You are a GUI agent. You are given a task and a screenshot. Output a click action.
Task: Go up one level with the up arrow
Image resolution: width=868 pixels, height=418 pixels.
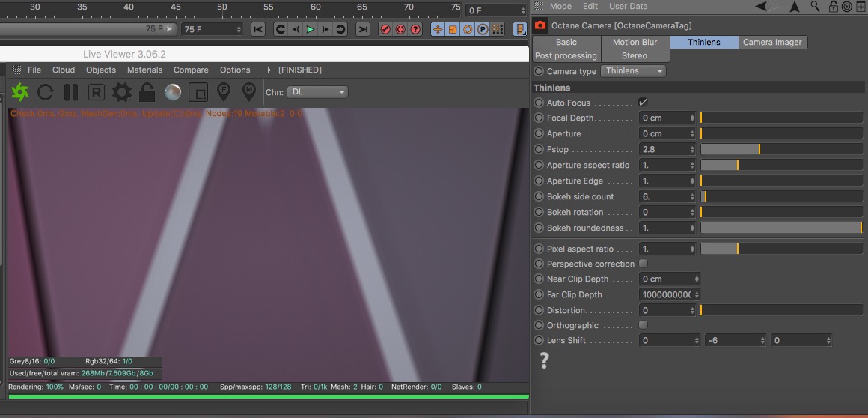(x=795, y=6)
